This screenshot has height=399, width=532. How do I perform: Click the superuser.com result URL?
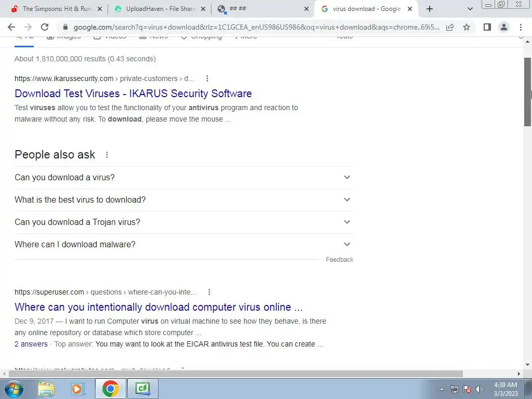pos(105,292)
